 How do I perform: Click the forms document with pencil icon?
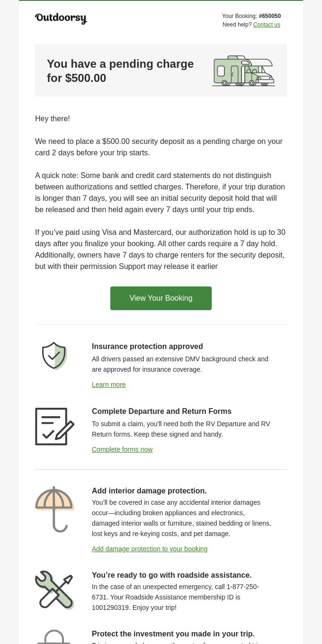tap(54, 426)
